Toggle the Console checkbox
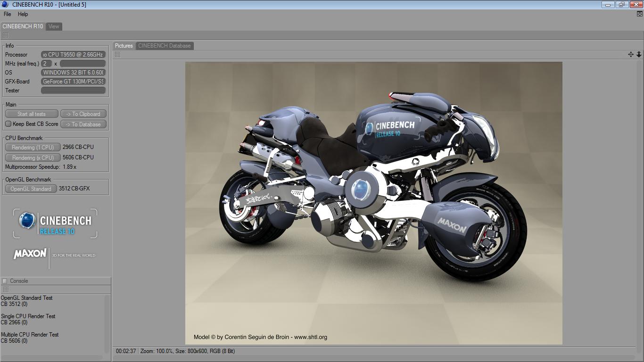 [5, 281]
